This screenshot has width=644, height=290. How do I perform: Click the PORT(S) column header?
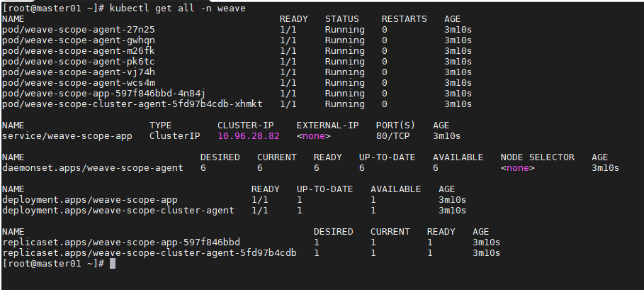click(395, 126)
